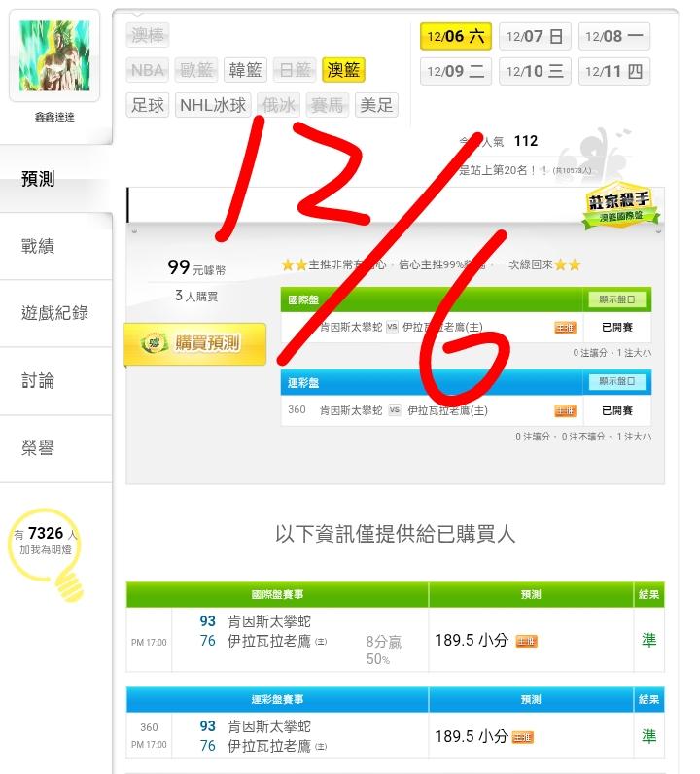Click the coin icon on 購買預測
Image resolution: width=700 pixels, height=774 pixels.
tap(155, 343)
